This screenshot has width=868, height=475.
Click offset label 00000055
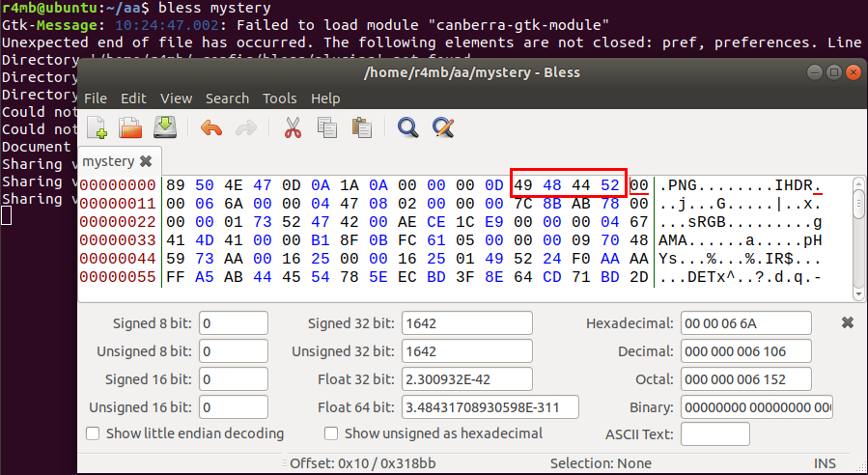coord(118,277)
